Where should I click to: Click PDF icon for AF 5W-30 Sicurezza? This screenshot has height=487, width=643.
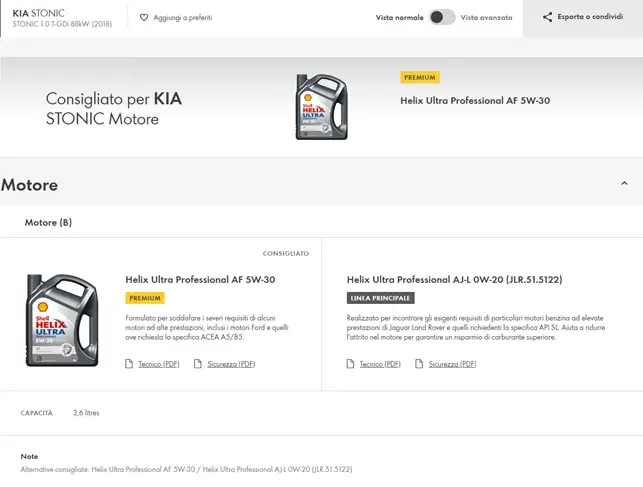coord(198,364)
